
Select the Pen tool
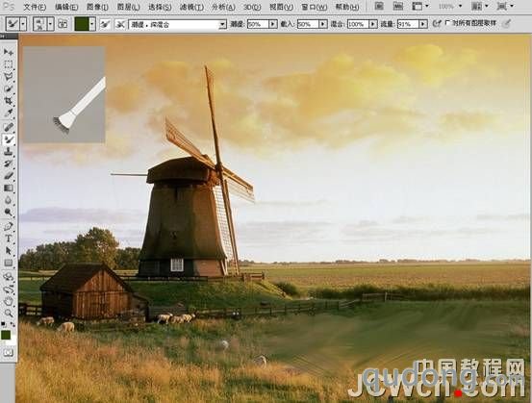(8, 226)
